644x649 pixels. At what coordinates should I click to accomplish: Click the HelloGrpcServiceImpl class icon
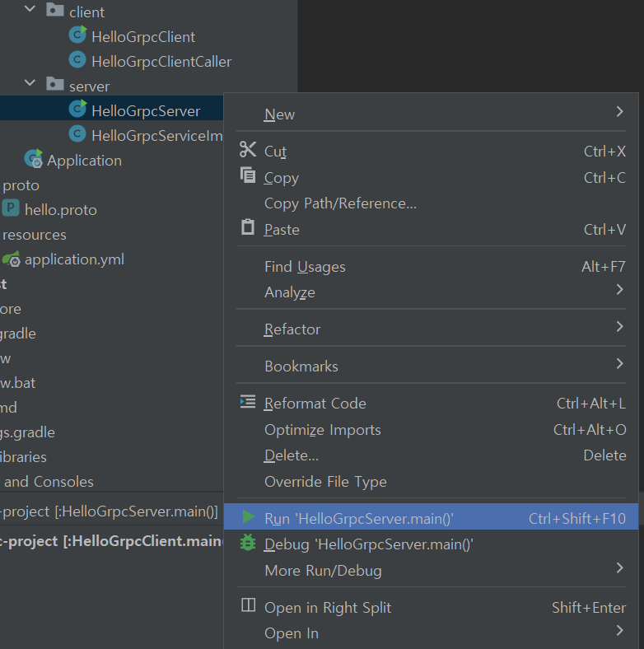click(77, 133)
